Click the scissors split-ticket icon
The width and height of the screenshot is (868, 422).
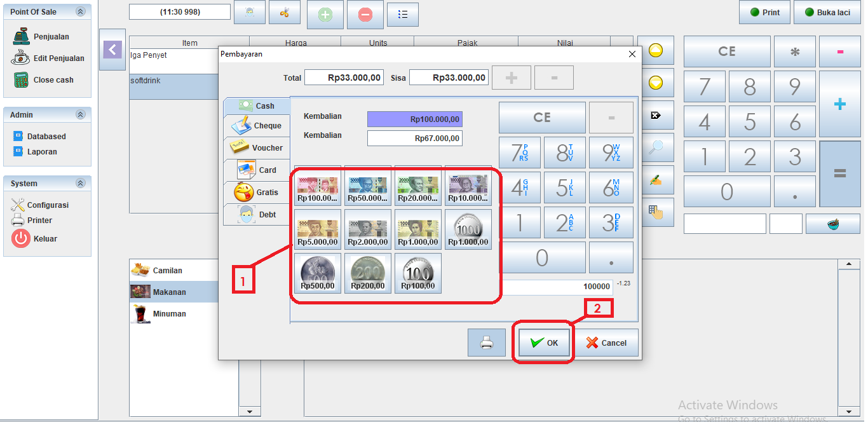(x=284, y=13)
